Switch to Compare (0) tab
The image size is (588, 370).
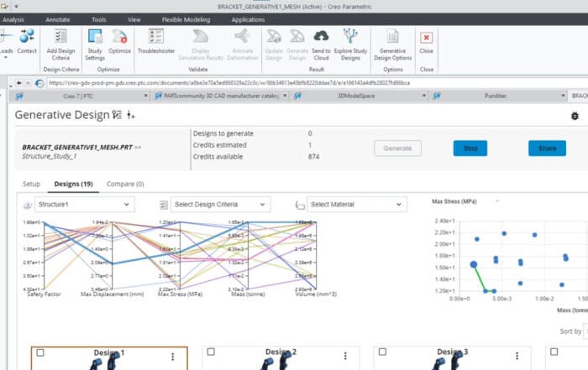click(x=125, y=185)
